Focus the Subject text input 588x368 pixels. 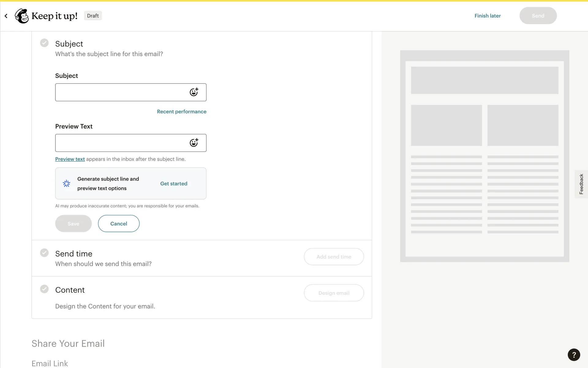pos(121,92)
